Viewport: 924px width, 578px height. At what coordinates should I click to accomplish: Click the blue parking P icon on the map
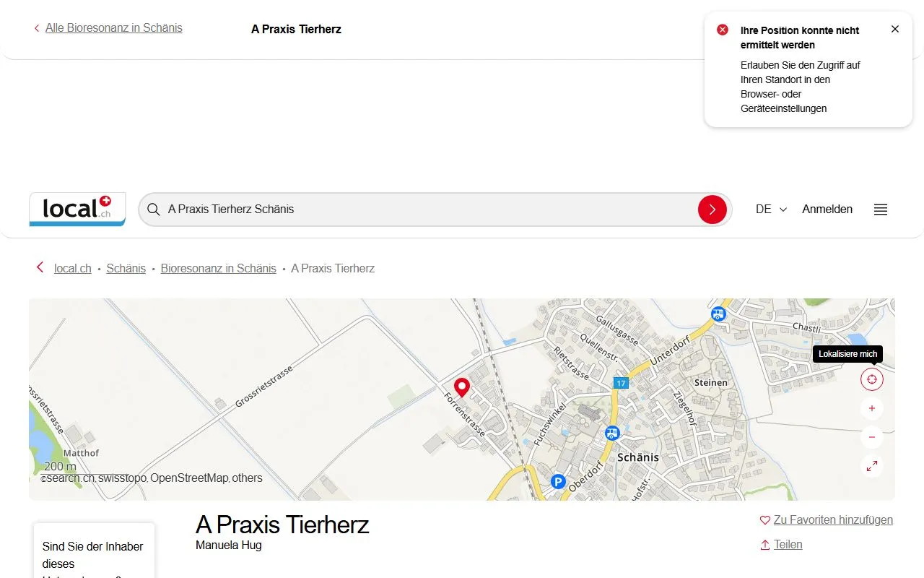[x=558, y=482]
